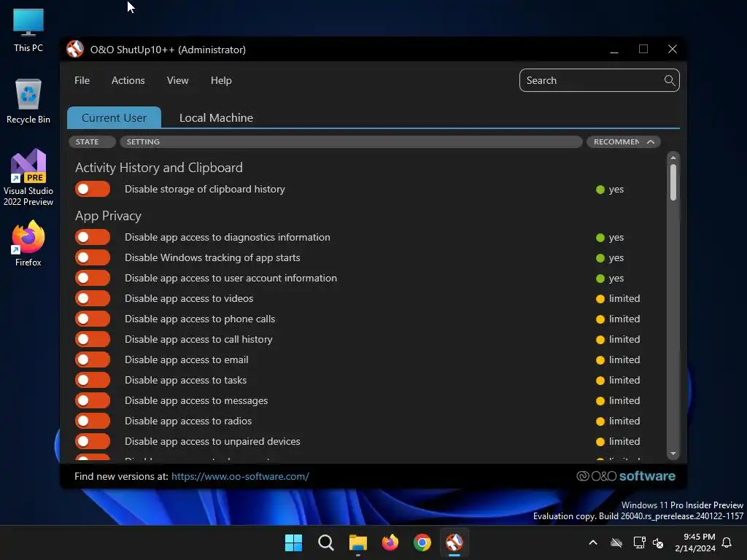Toggle Disable Windows tracking of app starts
The image size is (747, 560).
click(93, 257)
